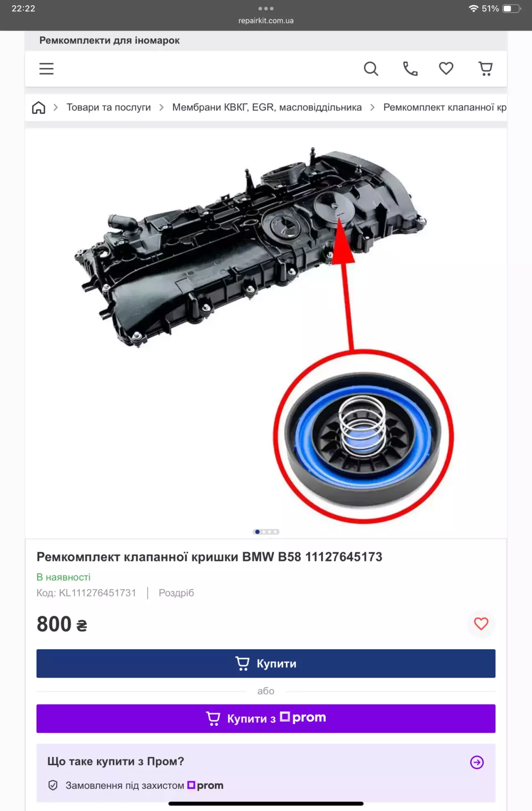The image size is (532, 811).
Task: Add product to favorites with red heart
Action: (481, 624)
